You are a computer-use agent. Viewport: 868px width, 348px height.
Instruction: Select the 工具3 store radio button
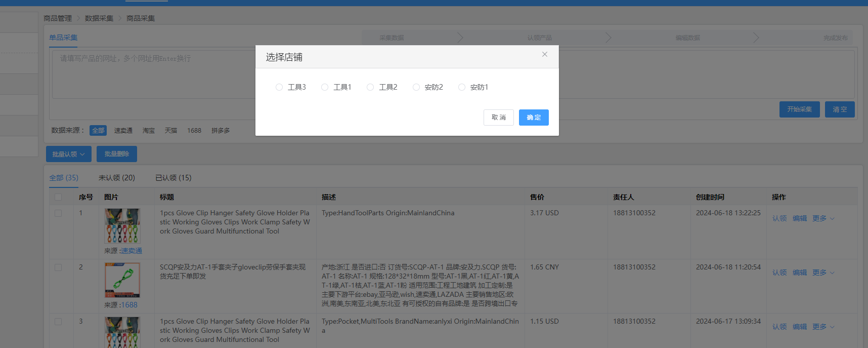tap(279, 87)
